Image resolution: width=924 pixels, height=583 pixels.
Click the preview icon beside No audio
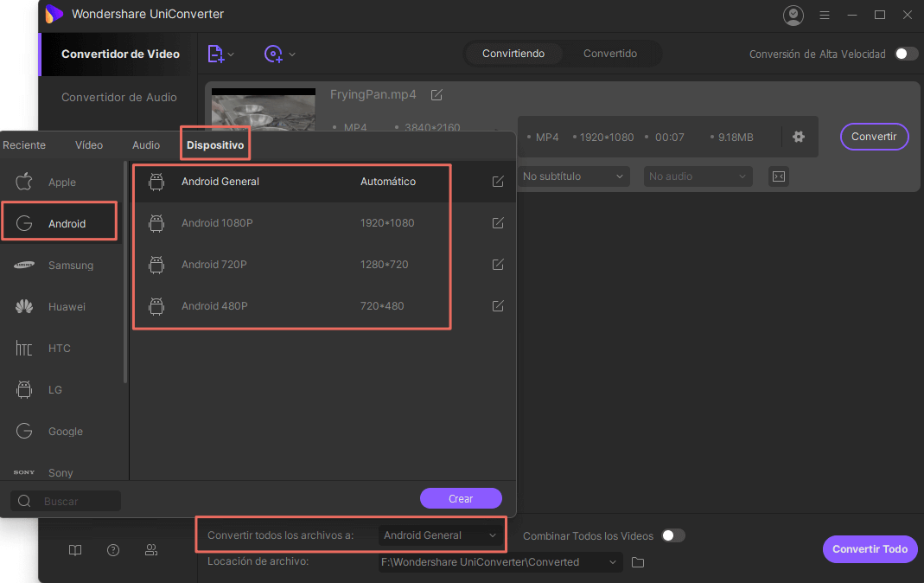pyautogui.click(x=779, y=176)
